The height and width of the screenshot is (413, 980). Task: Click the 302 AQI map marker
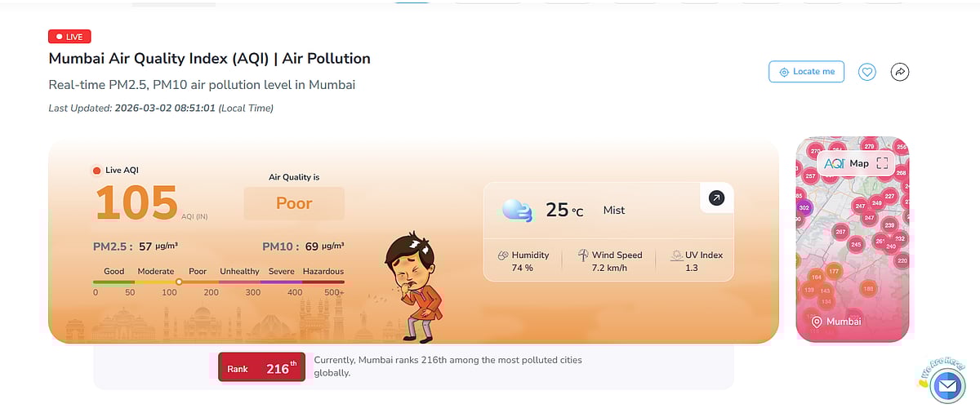click(x=804, y=207)
